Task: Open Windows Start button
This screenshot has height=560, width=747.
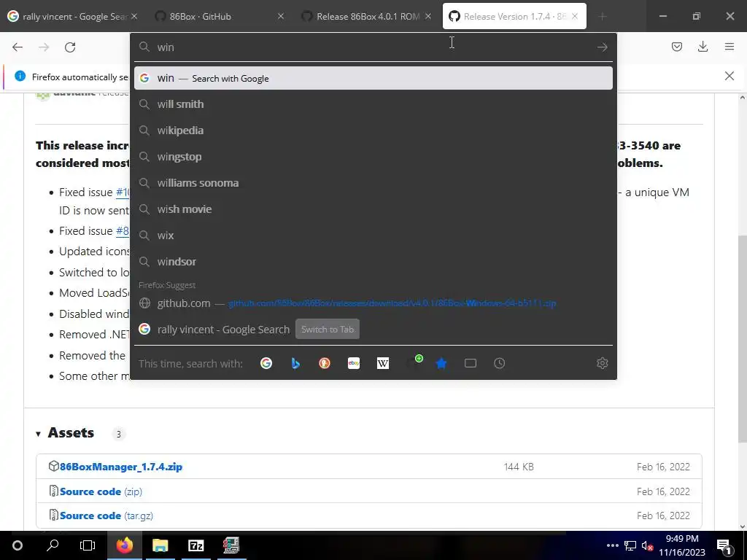Action: pyautogui.click(x=18, y=545)
